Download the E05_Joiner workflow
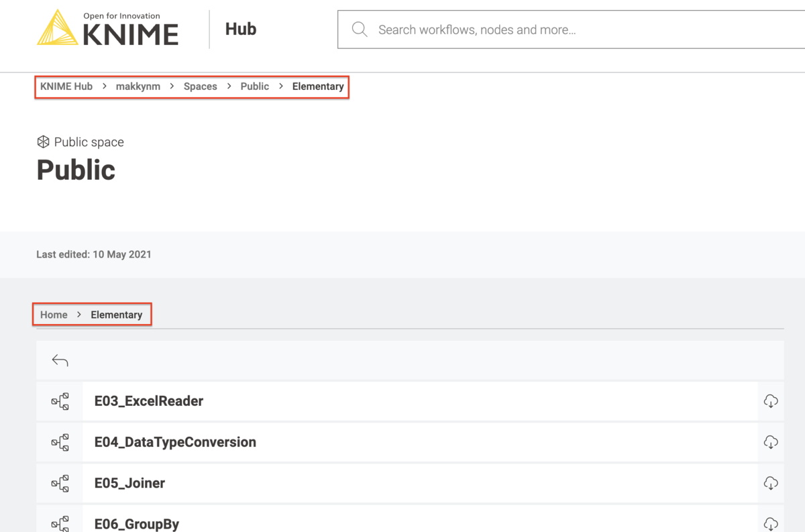Image resolution: width=805 pixels, height=532 pixels. pyautogui.click(x=771, y=483)
